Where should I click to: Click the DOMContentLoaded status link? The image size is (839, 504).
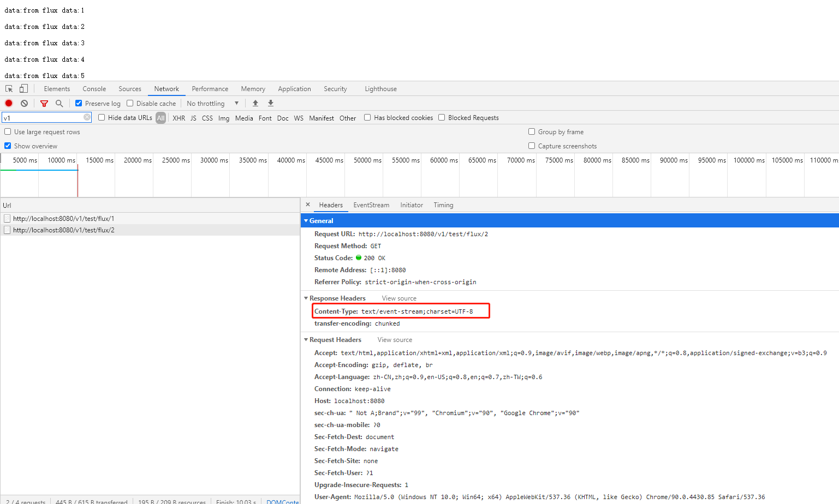[x=282, y=501]
